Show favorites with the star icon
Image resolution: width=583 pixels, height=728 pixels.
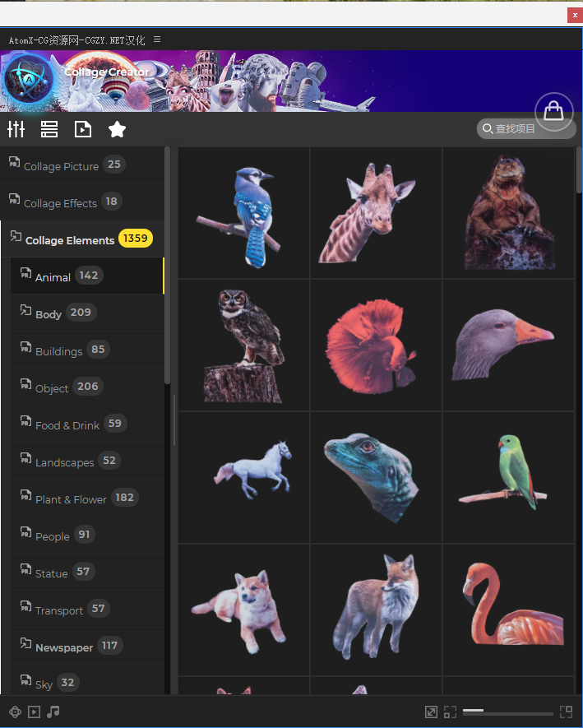point(117,129)
